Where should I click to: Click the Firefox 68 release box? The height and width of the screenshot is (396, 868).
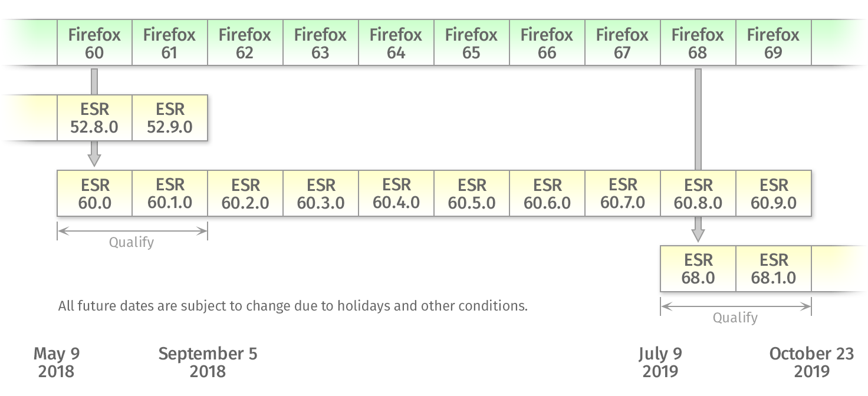[698, 43]
